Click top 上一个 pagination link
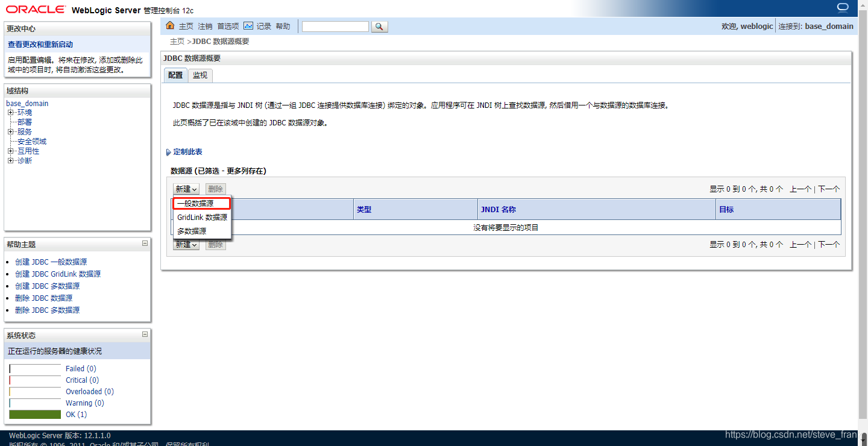 pos(800,189)
